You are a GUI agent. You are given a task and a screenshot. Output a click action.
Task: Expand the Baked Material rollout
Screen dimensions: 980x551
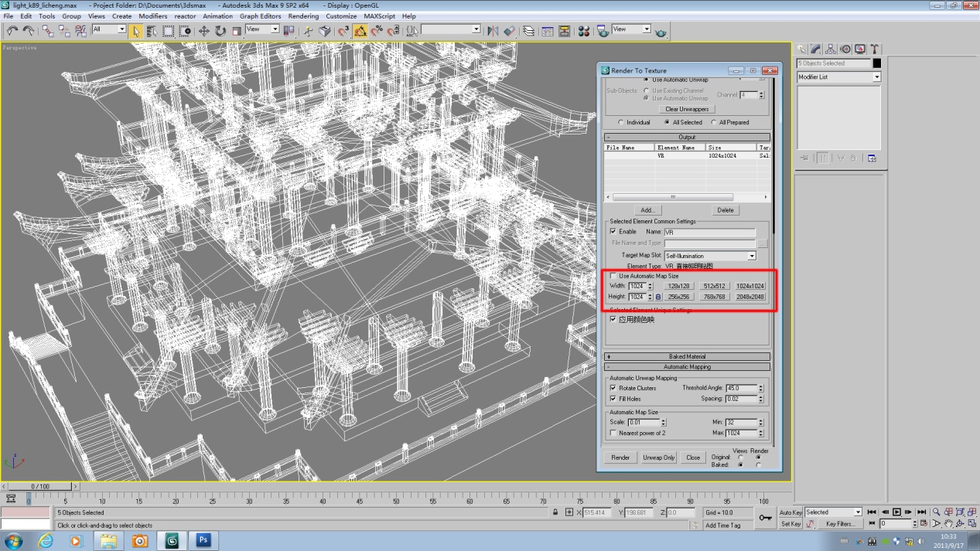687,356
